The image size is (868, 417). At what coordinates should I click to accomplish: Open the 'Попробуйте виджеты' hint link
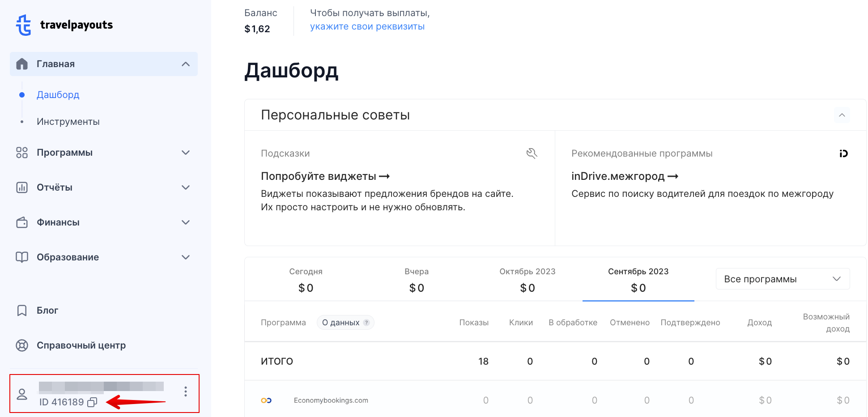point(325,176)
